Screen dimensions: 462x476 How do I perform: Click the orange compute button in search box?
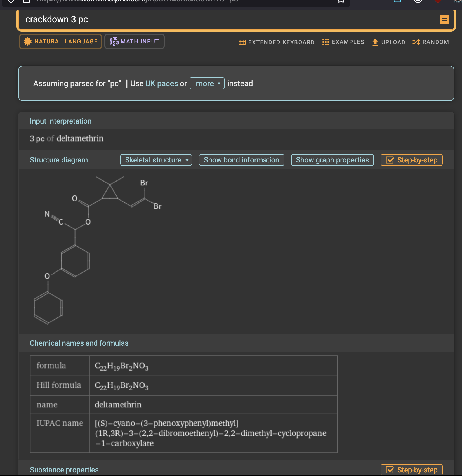[444, 20]
